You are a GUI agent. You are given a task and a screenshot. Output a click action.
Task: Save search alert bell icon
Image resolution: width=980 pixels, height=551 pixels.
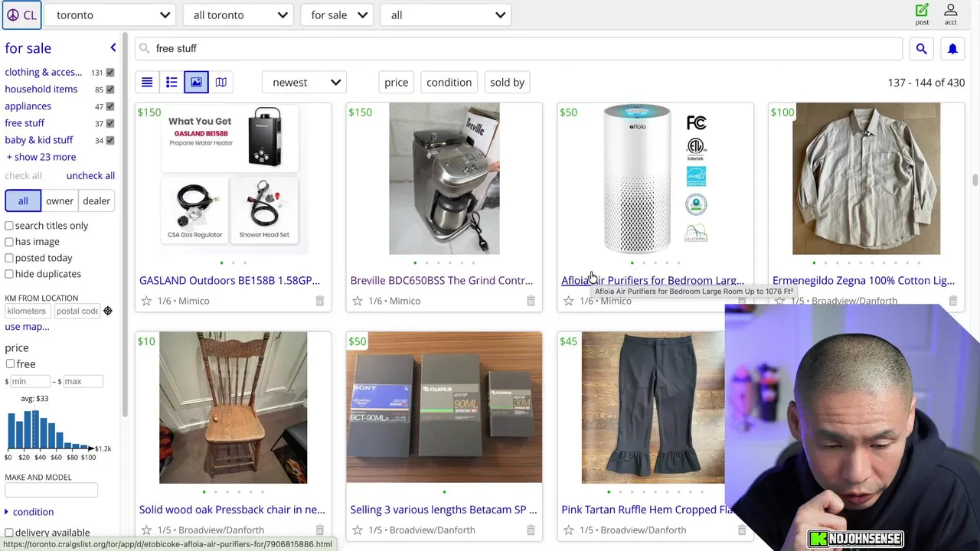pyautogui.click(x=952, y=48)
